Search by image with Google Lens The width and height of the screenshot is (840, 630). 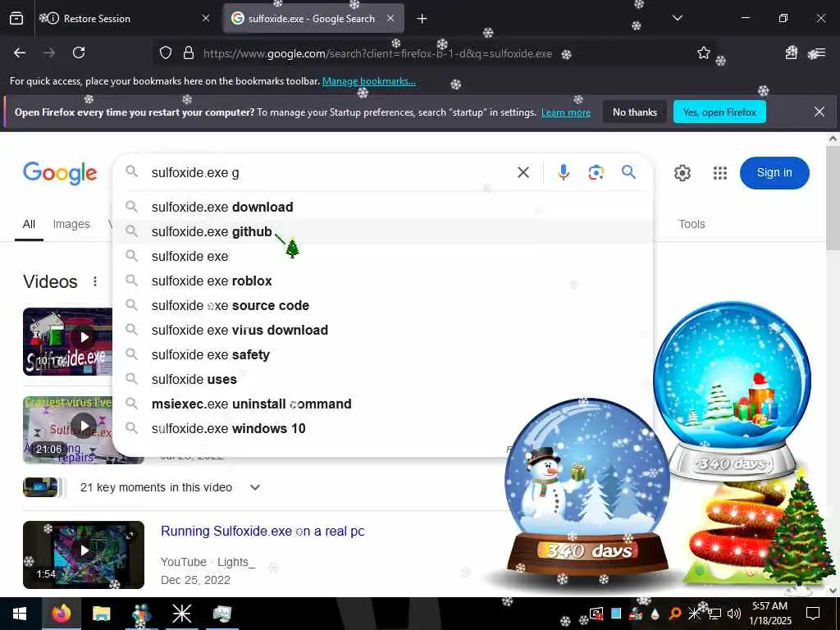click(596, 172)
